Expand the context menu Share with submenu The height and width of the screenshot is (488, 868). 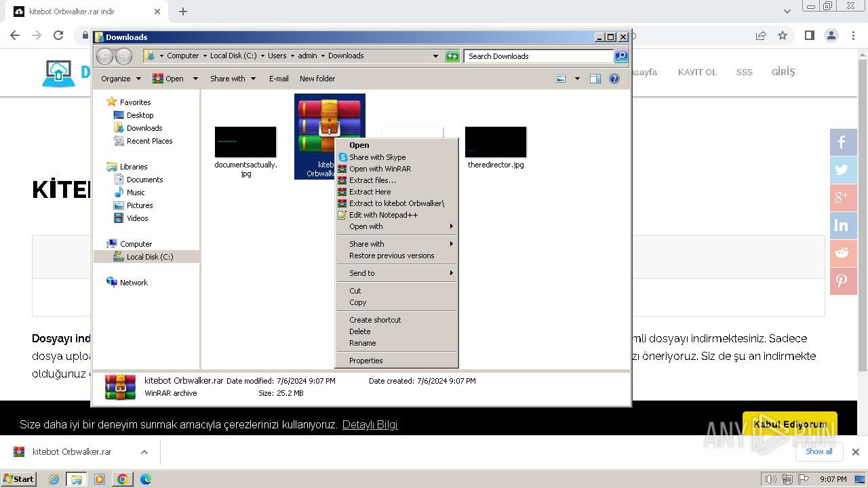click(397, 244)
